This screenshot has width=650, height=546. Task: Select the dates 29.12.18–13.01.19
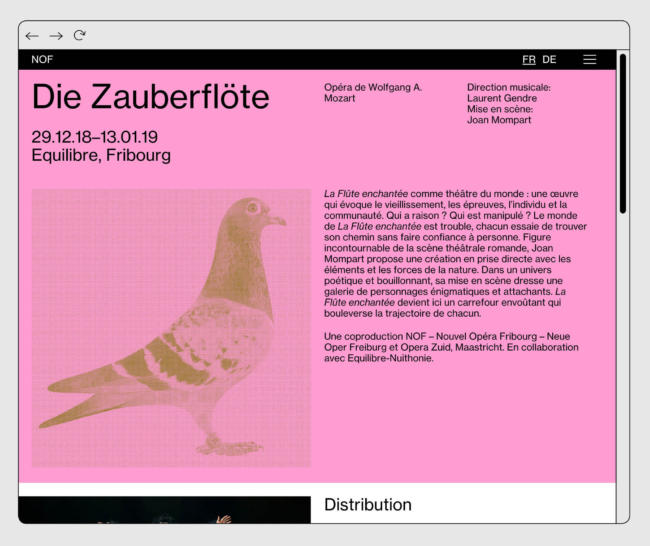95,137
